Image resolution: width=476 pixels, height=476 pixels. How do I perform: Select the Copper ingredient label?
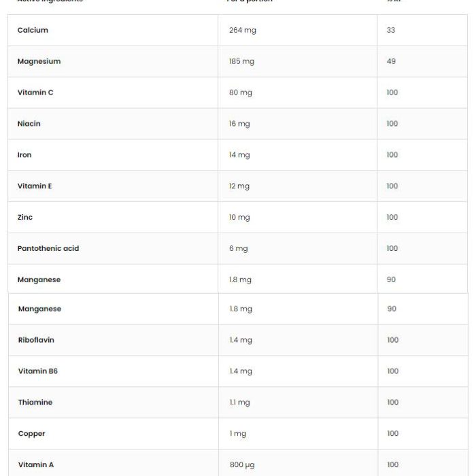coord(31,434)
